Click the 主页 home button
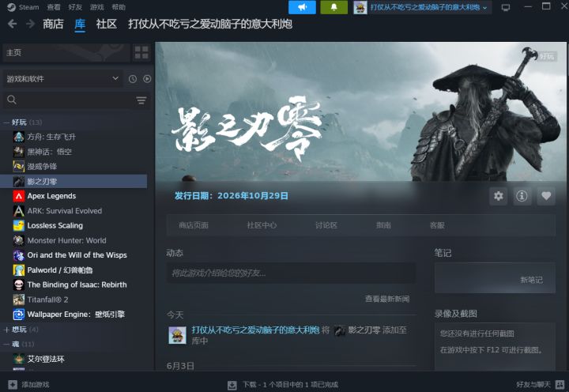 66,53
